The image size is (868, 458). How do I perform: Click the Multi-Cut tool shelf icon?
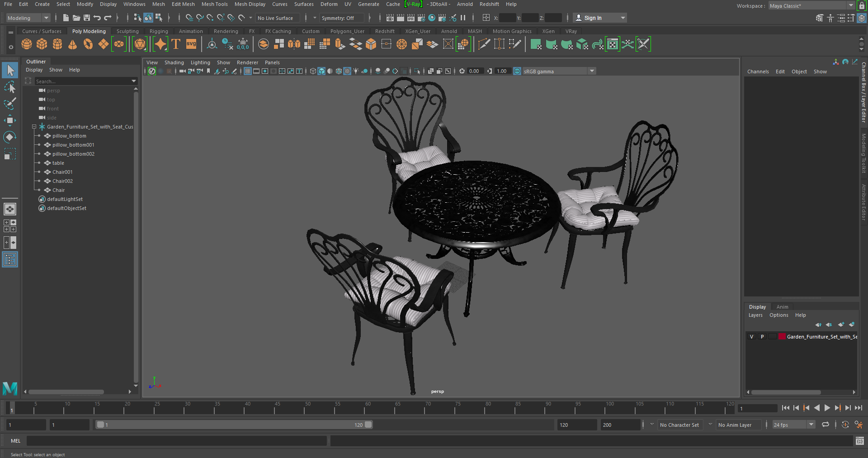coord(484,44)
